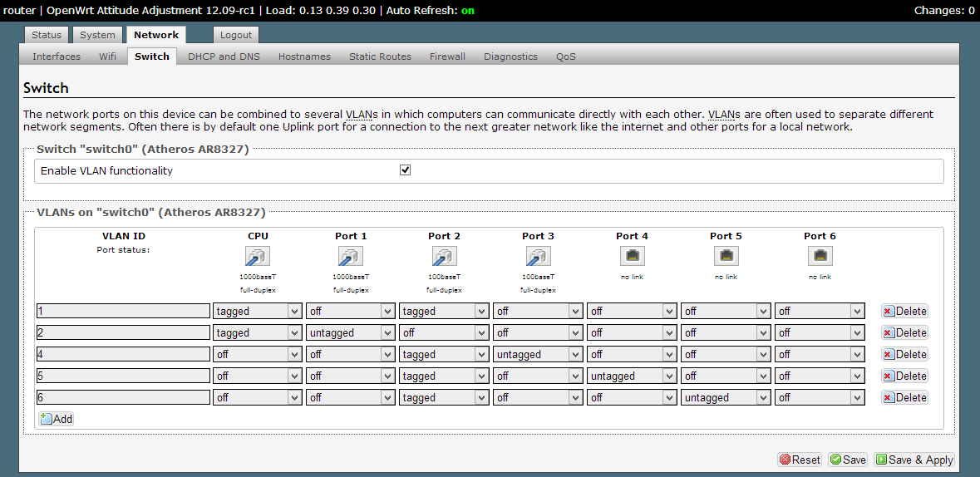Go to Interfaces subtab
The image size is (980, 477).
[x=57, y=57]
